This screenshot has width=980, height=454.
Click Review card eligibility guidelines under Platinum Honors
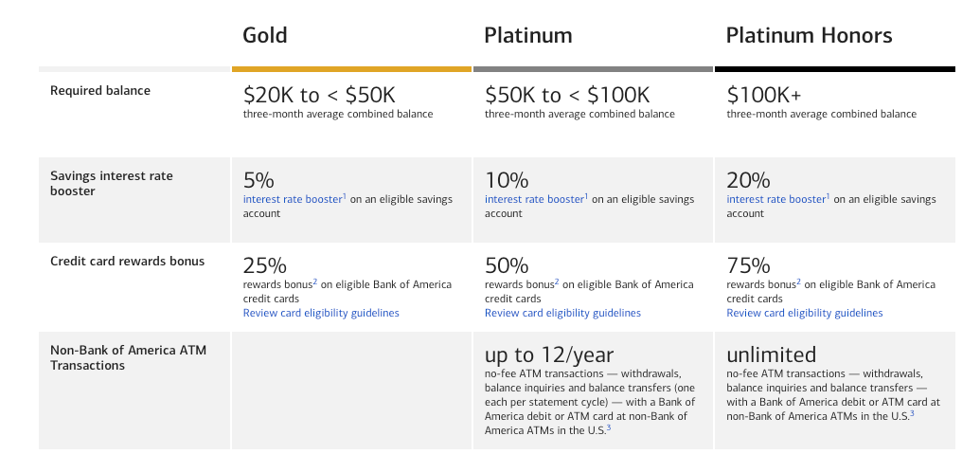[x=805, y=314]
